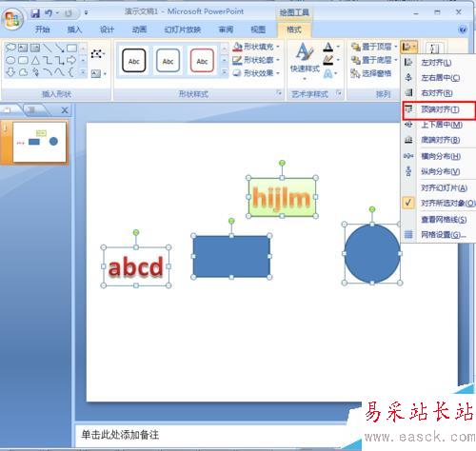Open the Shape Styles dialog launcher
This screenshot has height=451, width=476.
(279, 93)
